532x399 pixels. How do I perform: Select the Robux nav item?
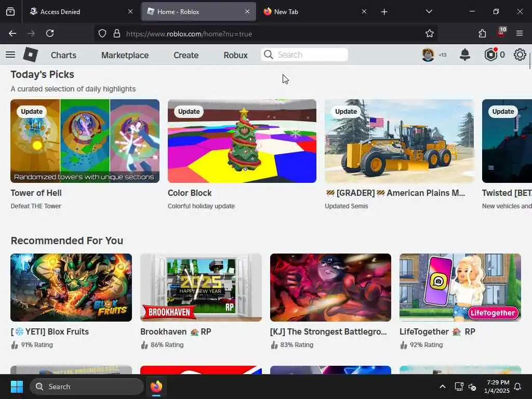click(x=235, y=55)
